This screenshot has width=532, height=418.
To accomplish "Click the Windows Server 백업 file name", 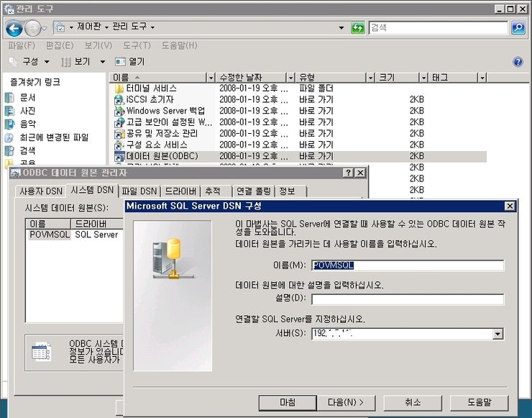I will (x=165, y=111).
